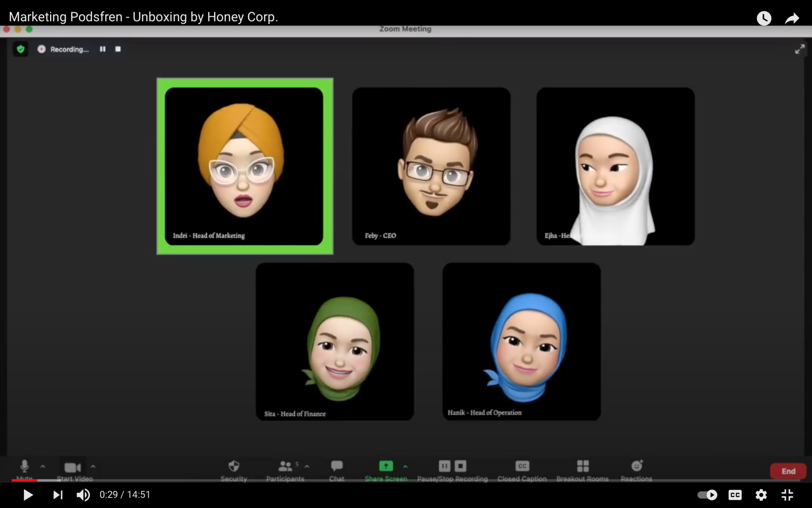Click the Zoom Security shield icon
Viewport: 812px width, 508px height.
pos(233,466)
